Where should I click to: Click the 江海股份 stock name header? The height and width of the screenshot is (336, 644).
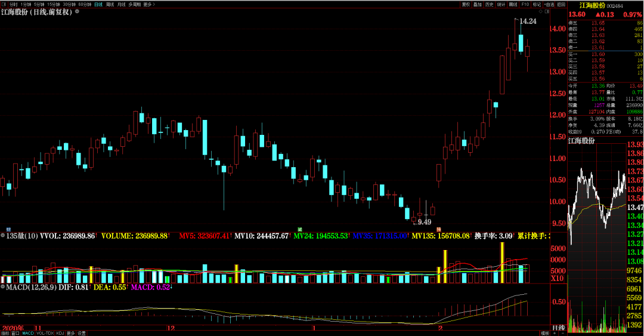point(592,5)
